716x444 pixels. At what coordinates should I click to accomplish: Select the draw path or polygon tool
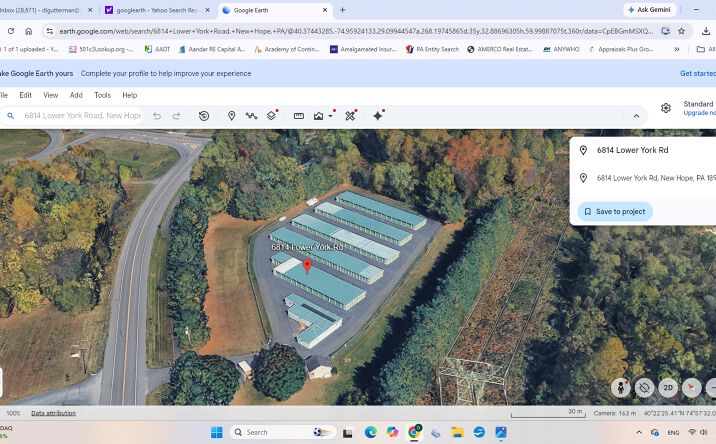[251, 116]
